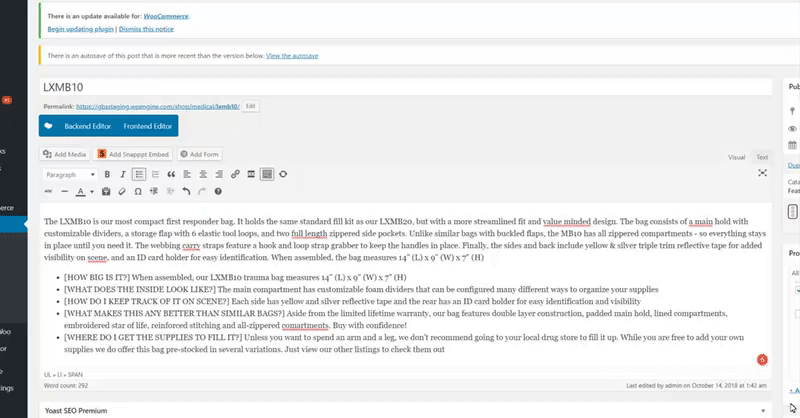Open the special character omega menu
This screenshot has width=800, height=418.
138,191
